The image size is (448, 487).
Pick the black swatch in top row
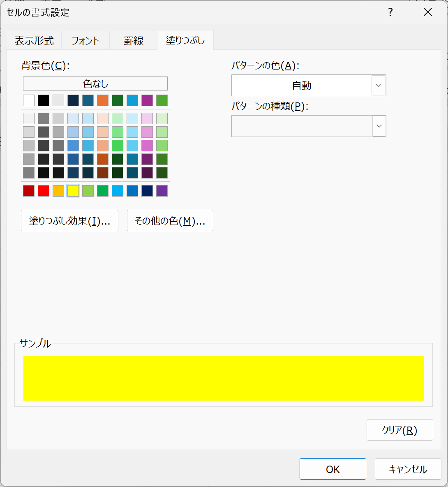pos(44,100)
